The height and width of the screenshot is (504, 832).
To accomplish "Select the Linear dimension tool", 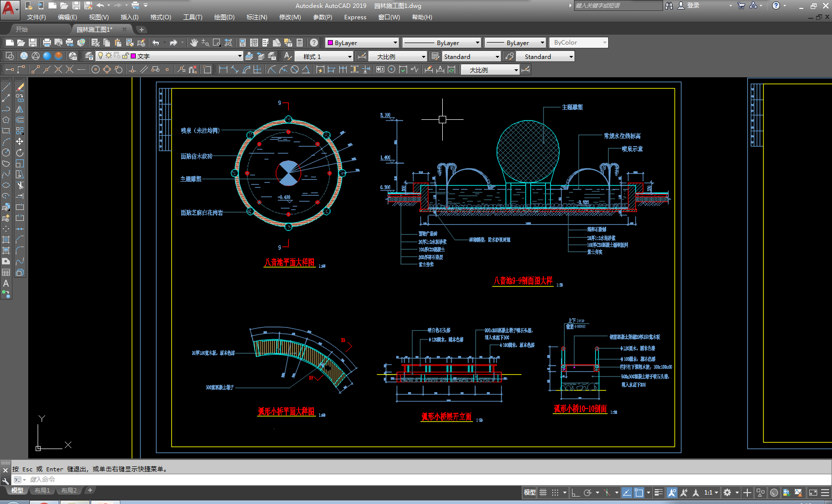I will click(x=223, y=69).
